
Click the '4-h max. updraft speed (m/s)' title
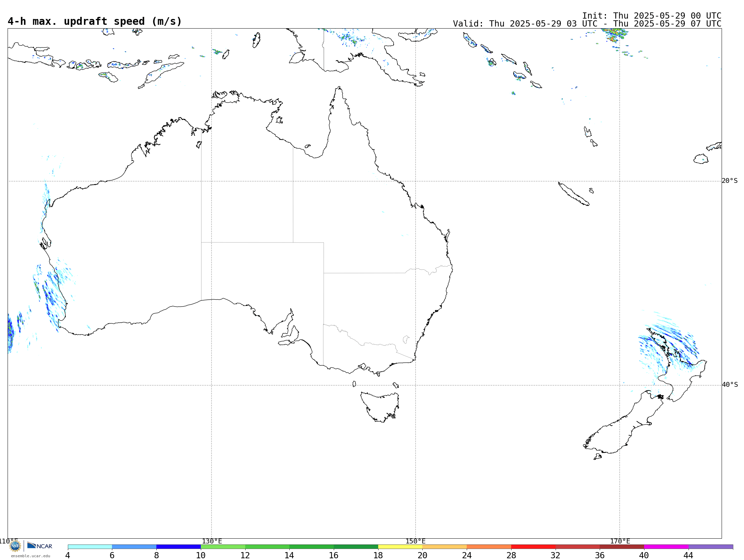pyautogui.click(x=95, y=21)
